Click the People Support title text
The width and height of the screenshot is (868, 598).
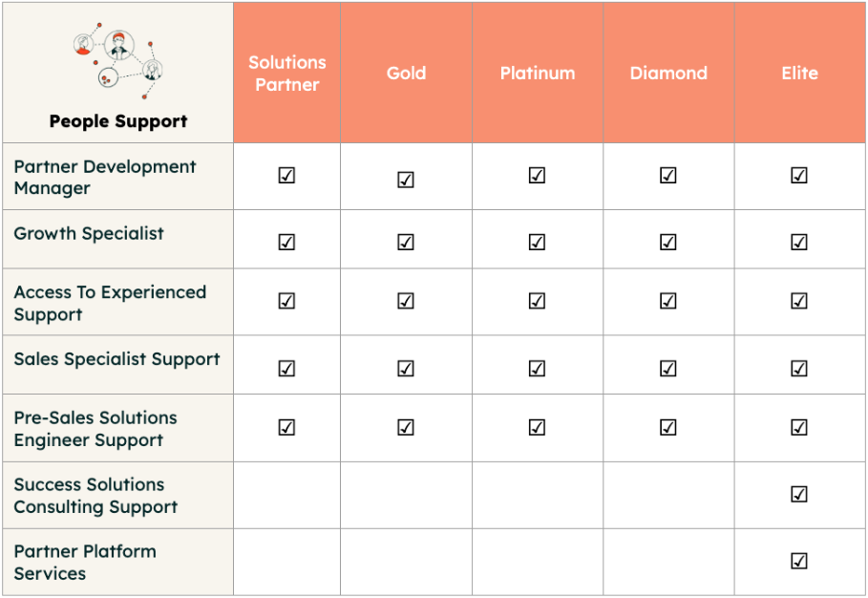point(118,121)
